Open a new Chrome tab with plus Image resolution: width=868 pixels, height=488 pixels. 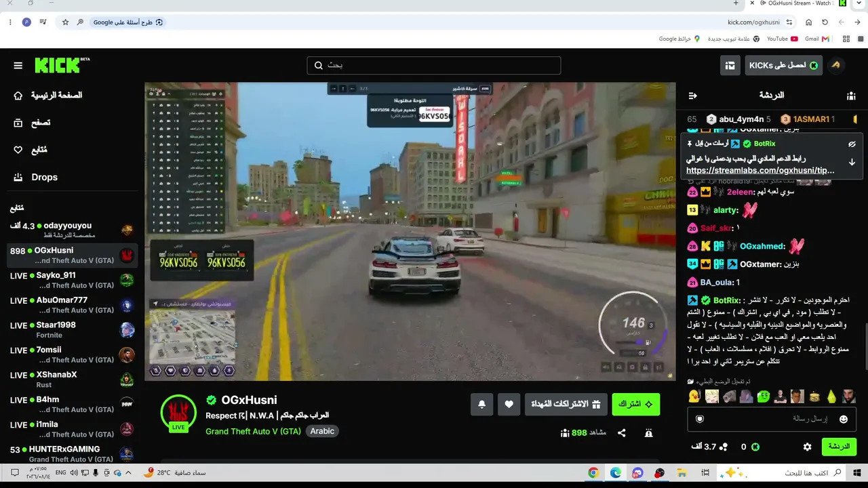click(736, 3)
